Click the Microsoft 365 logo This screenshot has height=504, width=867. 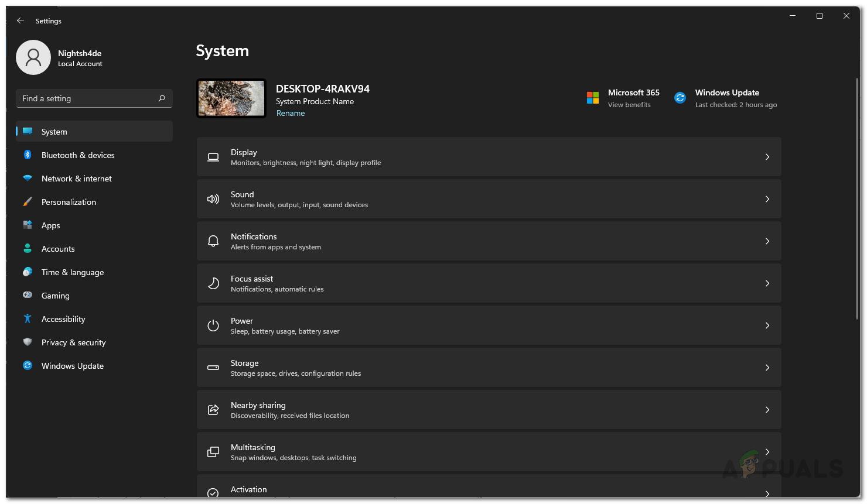pyautogui.click(x=592, y=98)
